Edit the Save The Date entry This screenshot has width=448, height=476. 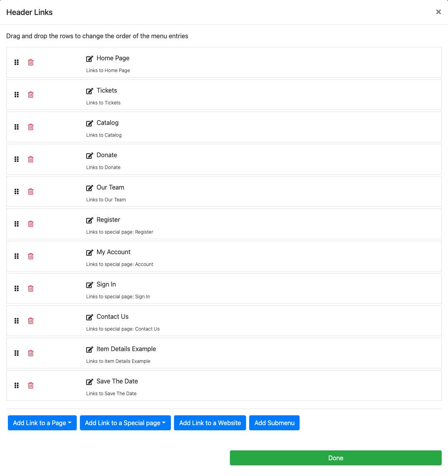90,382
